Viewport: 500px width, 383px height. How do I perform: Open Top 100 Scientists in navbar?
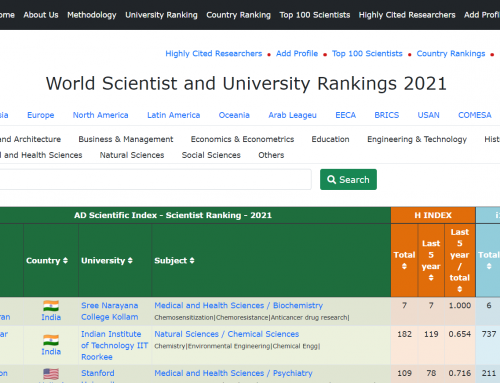(315, 15)
